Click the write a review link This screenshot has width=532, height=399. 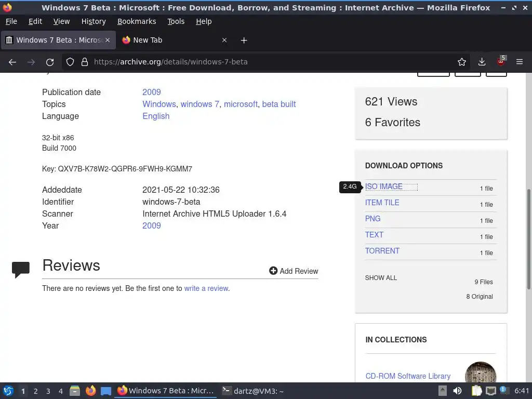(x=206, y=288)
